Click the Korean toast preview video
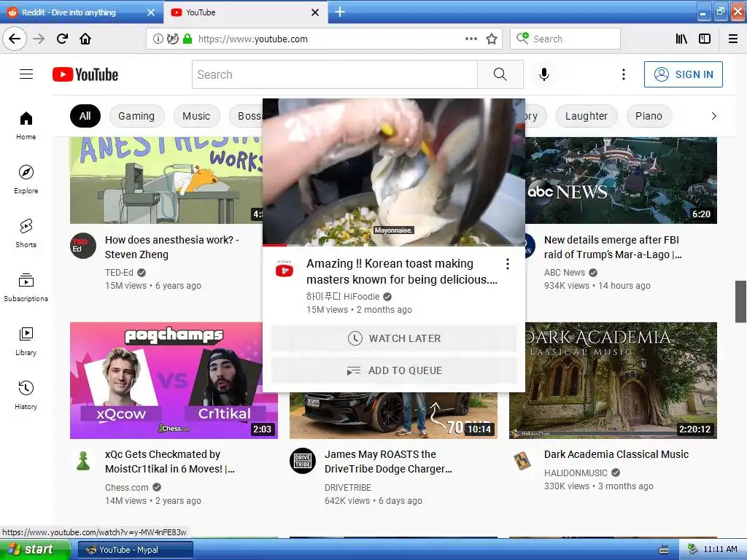Screen dimensions: 747x560 pos(394,172)
